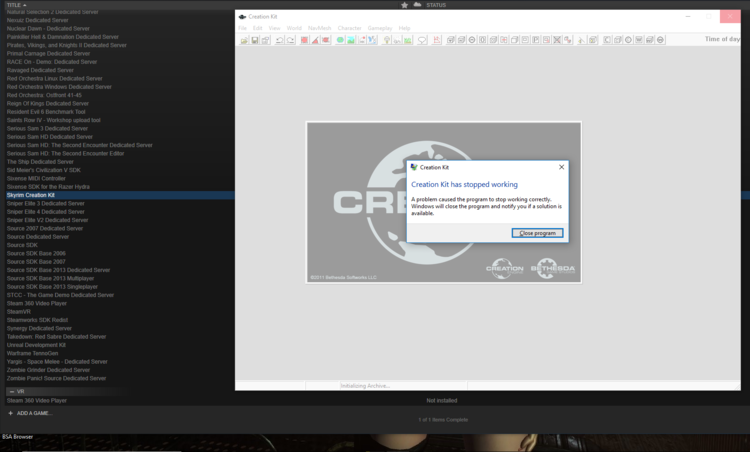Click the floppy-disk Save icon in Creation Kit toolbar
Screen dimensions: 750x452
[x=255, y=40]
